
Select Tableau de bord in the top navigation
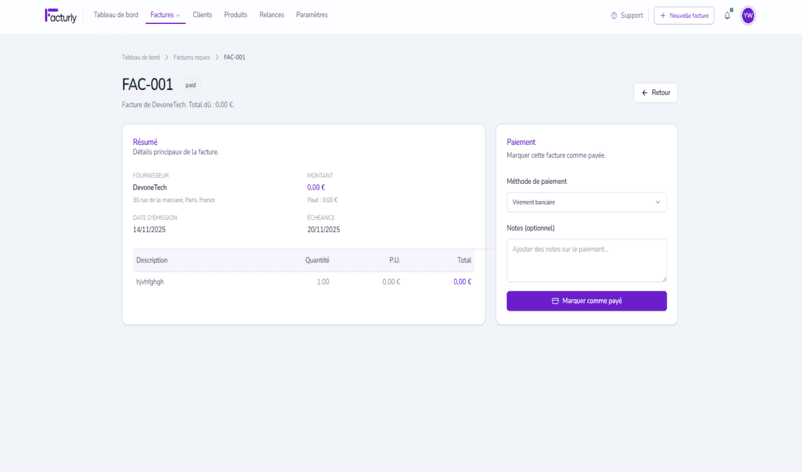tap(116, 15)
